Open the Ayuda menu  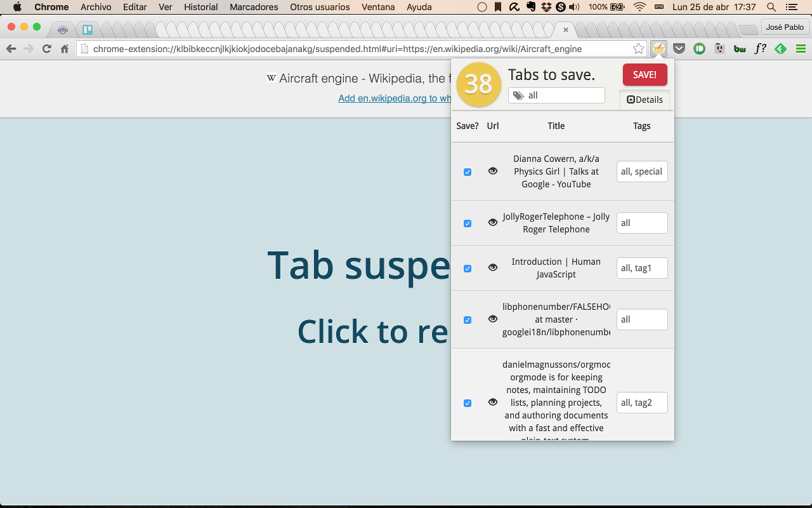tap(419, 7)
